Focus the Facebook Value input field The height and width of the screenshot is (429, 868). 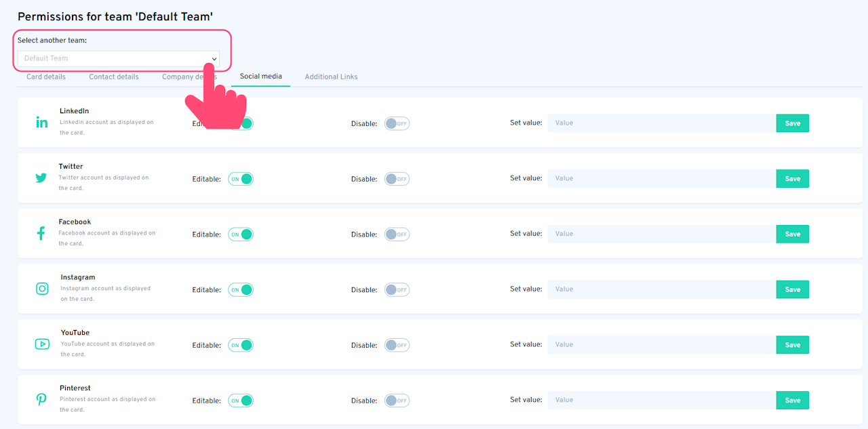point(662,234)
